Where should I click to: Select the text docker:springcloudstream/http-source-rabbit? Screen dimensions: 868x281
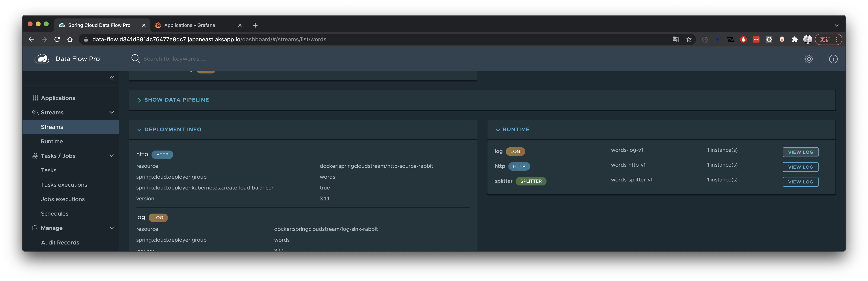[376, 166]
